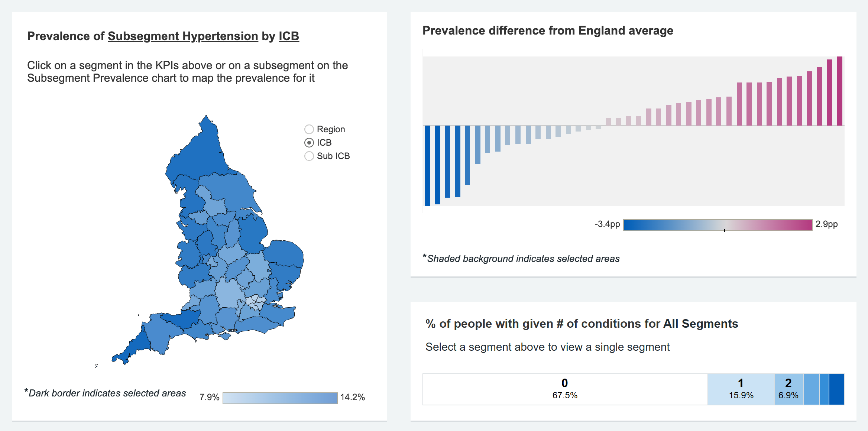Click the leftmost dark blue bar in difference chart

pyautogui.click(x=427, y=165)
